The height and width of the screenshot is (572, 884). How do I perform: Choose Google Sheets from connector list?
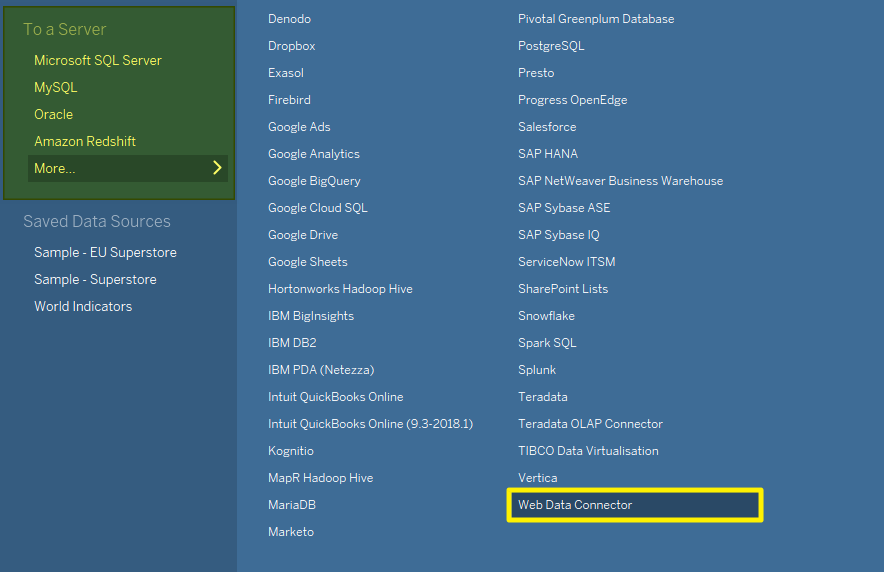pos(308,262)
